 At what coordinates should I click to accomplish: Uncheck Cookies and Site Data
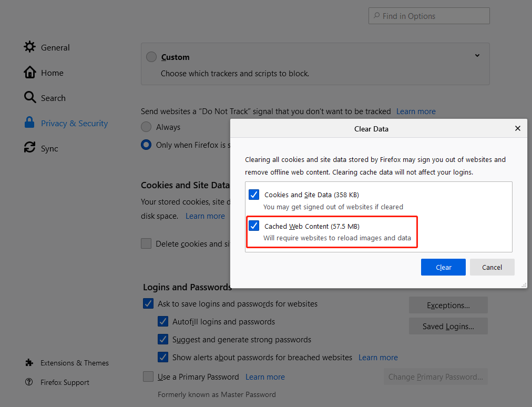tap(254, 195)
